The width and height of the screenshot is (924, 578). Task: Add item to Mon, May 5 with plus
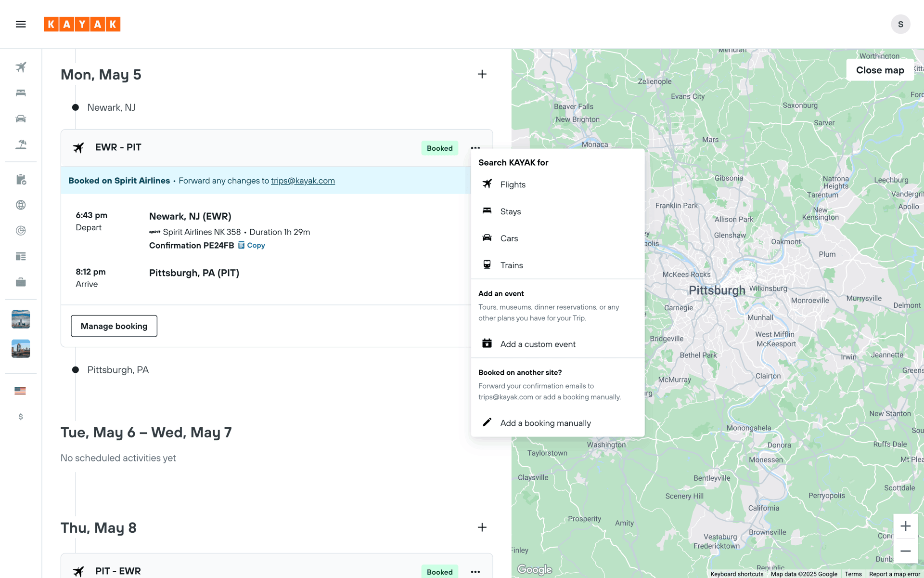pyautogui.click(x=482, y=74)
